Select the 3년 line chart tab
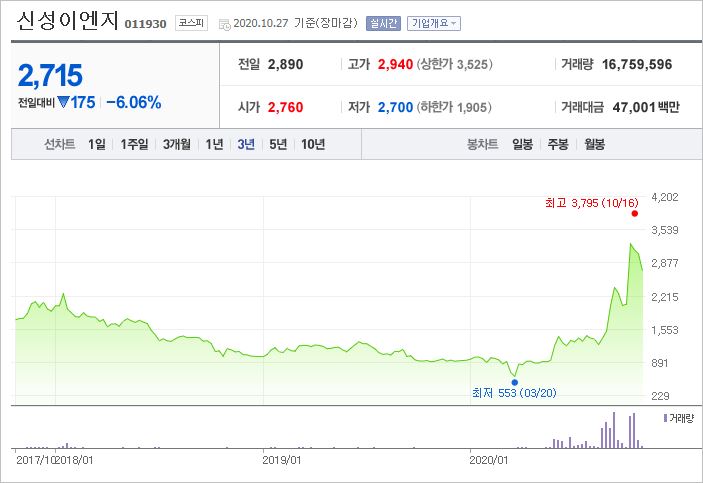This screenshot has height=483, width=703. pyautogui.click(x=246, y=144)
